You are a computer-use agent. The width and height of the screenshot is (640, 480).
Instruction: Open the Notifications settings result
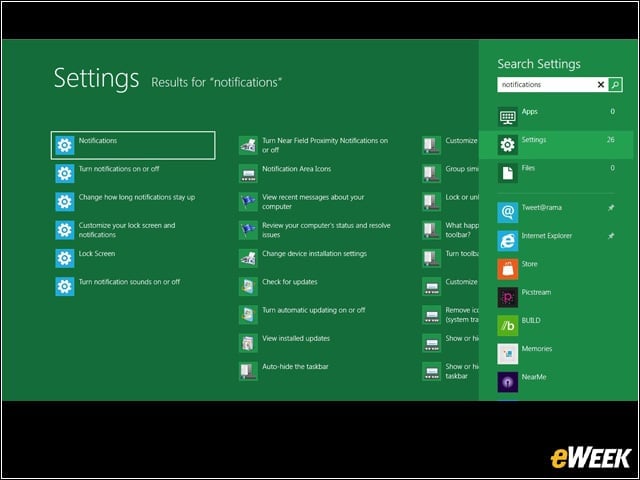coord(133,145)
